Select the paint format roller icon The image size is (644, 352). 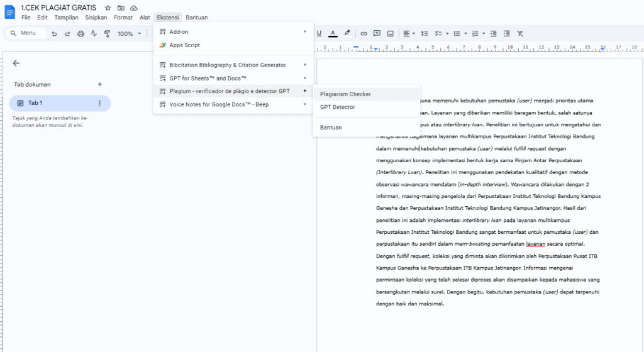[107, 34]
